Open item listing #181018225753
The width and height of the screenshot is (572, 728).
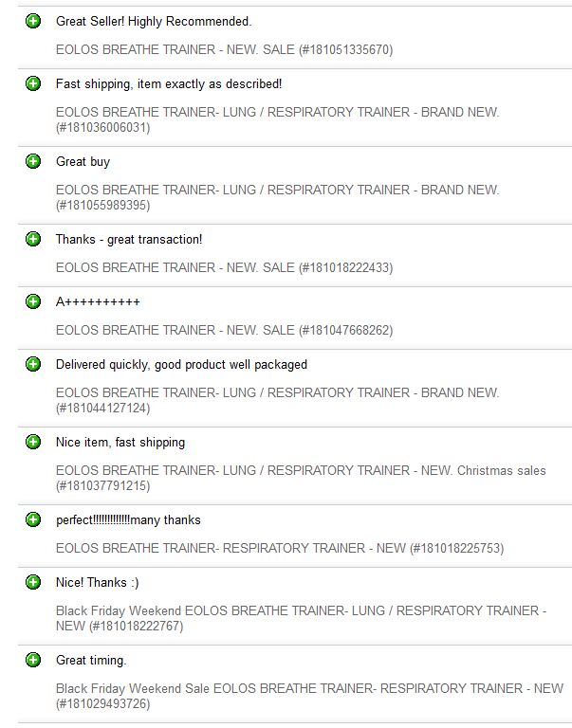tap(280, 548)
